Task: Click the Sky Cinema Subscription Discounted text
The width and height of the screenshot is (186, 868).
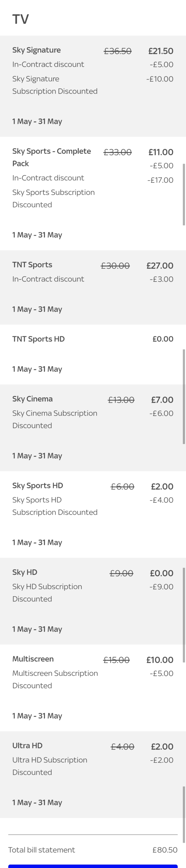Action: point(55,419)
